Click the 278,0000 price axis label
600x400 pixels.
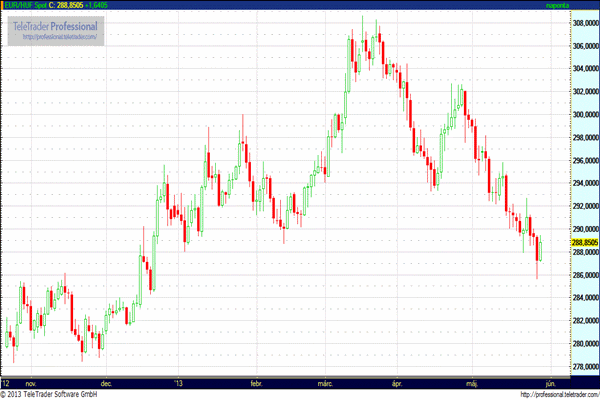583,366
